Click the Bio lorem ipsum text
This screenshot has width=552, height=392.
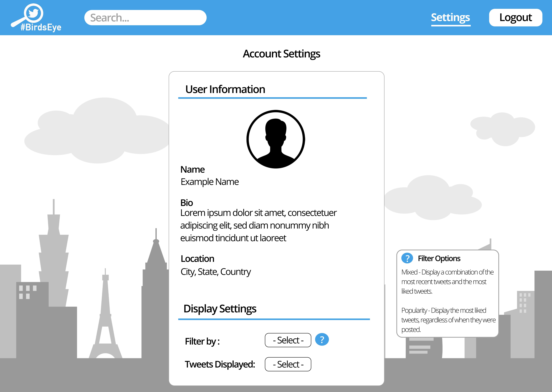258,225
